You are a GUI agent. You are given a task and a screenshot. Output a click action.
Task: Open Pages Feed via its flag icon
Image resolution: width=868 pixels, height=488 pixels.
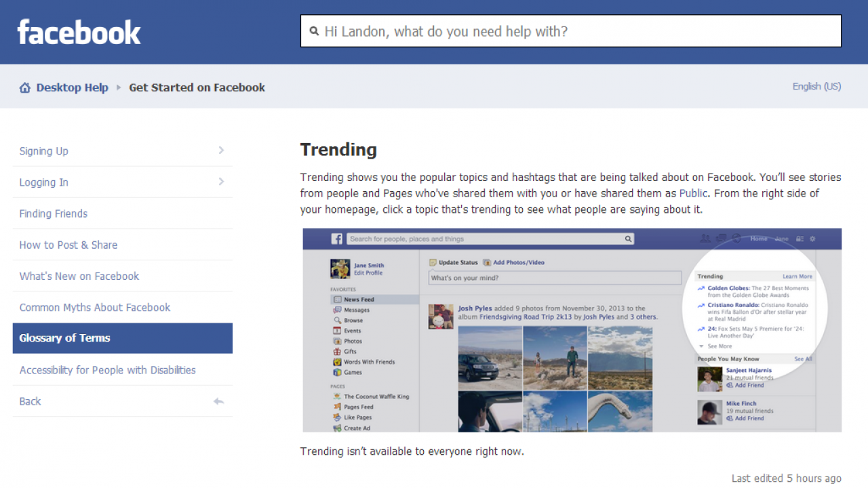pos(337,407)
